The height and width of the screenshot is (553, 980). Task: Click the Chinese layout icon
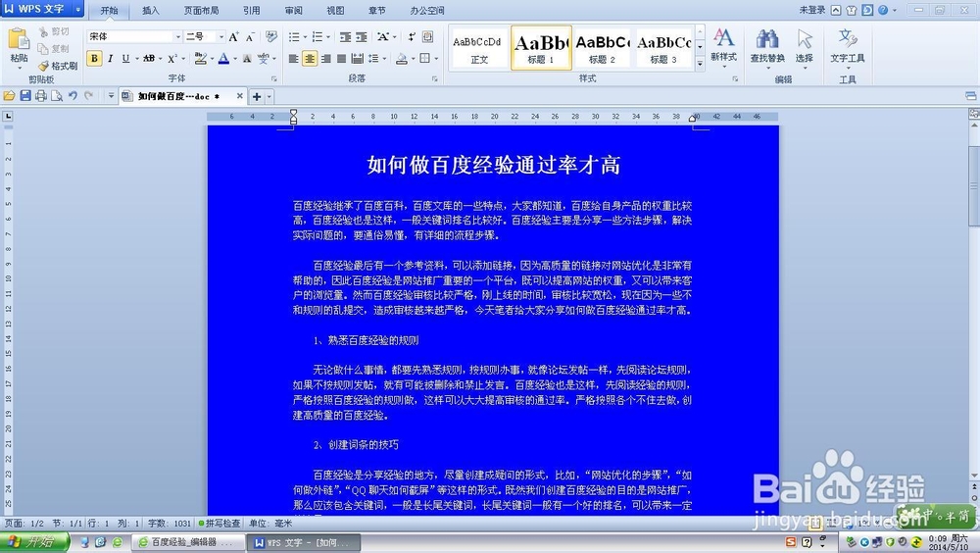[x=383, y=37]
